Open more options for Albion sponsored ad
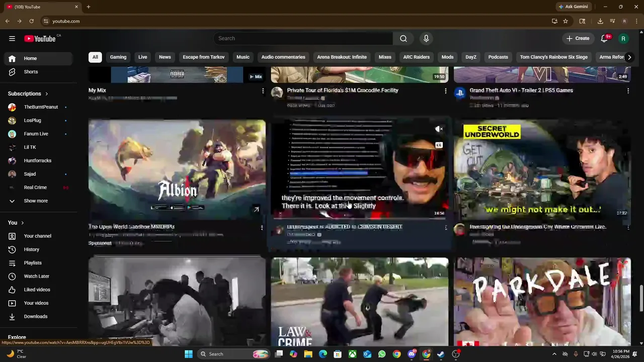Image resolution: width=644 pixels, height=362 pixels. click(262, 228)
